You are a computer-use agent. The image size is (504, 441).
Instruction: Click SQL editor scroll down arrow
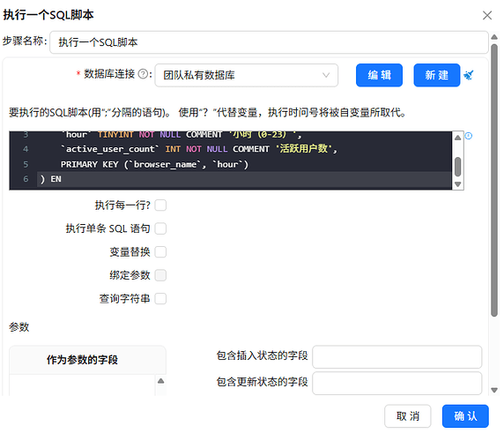(x=457, y=184)
